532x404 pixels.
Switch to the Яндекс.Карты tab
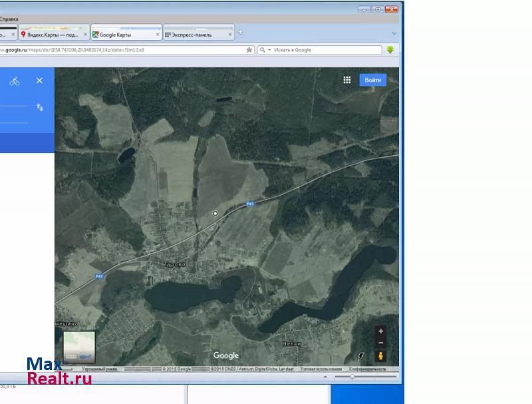[55, 35]
